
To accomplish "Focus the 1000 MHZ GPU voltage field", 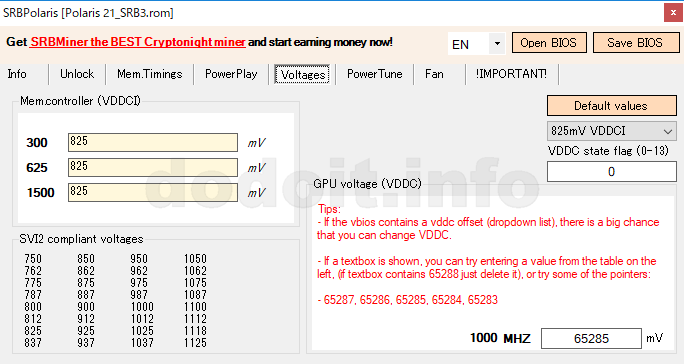I will pos(592,339).
